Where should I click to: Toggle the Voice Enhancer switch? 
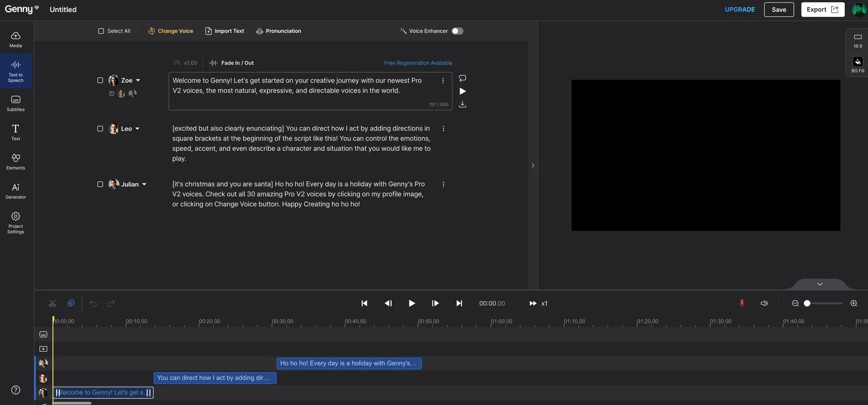click(457, 31)
